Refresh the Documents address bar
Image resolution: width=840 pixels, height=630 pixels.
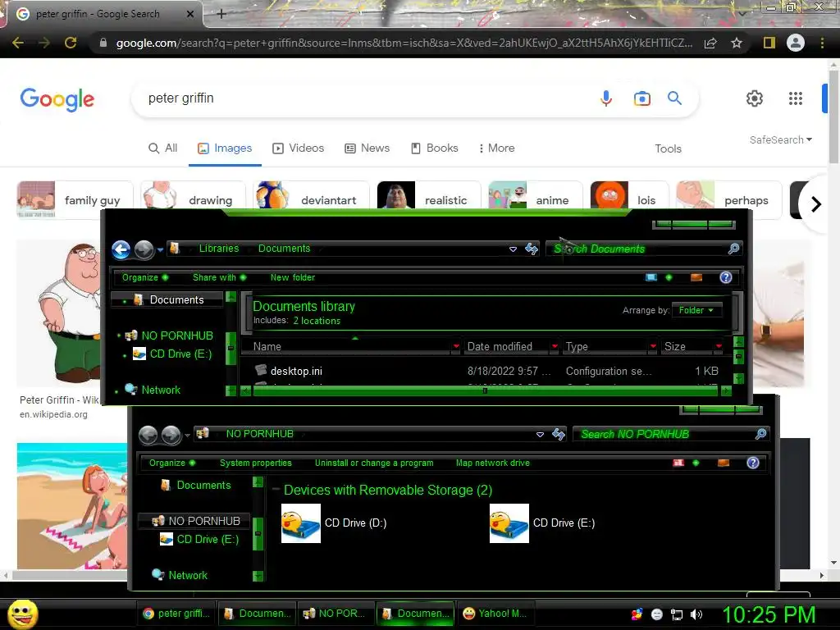(532, 249)
